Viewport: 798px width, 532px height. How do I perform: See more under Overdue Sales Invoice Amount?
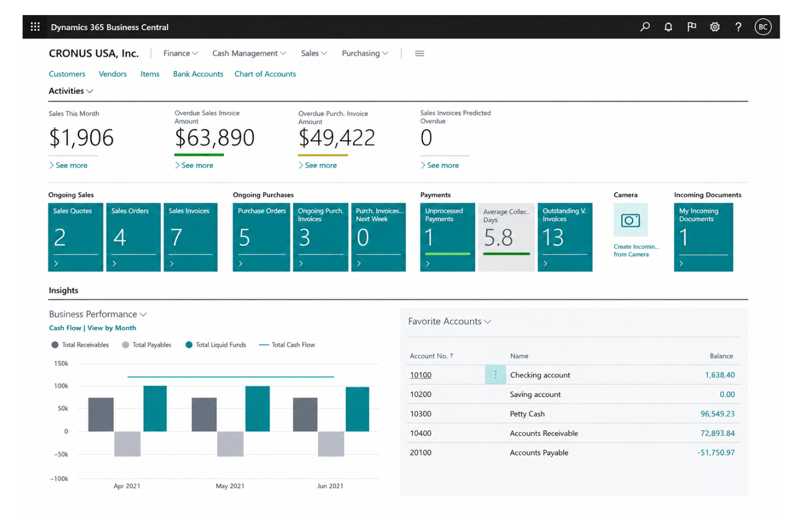coord(194,165)
